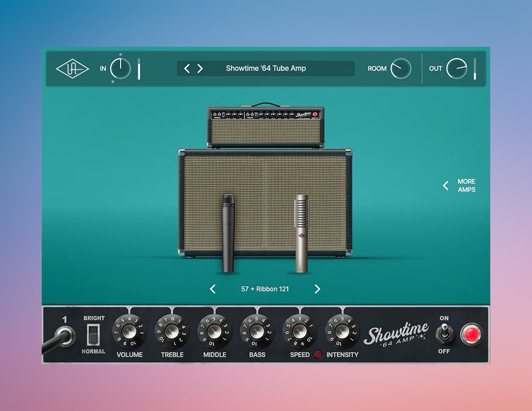532x411 pixels.
Task: Switch to previous microphone pair
Action: tap(213, 289)
